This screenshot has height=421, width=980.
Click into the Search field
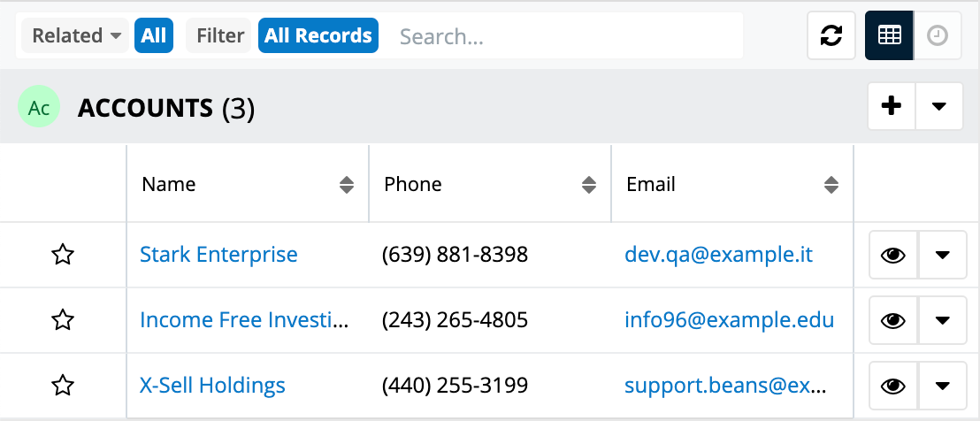click(x=566, y=36)
